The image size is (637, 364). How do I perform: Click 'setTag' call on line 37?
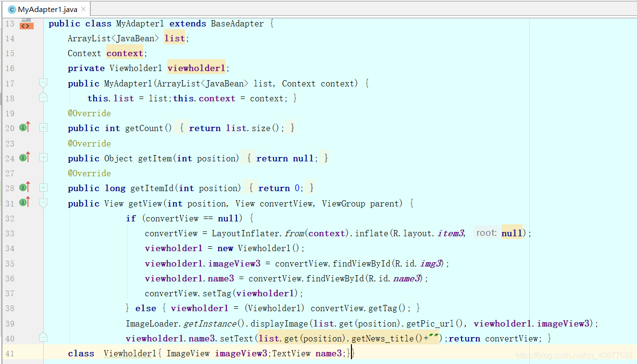point(217,293)
